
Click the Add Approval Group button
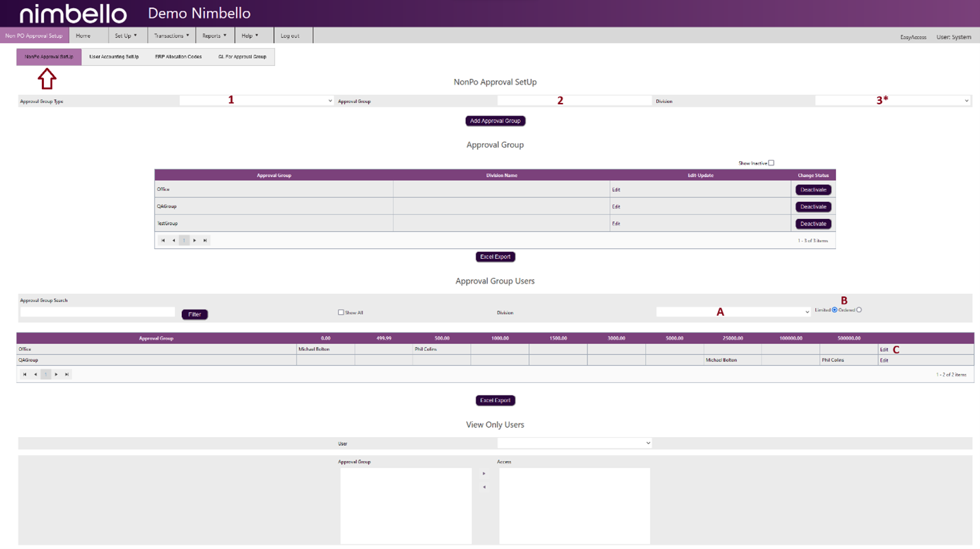(495, 121)
